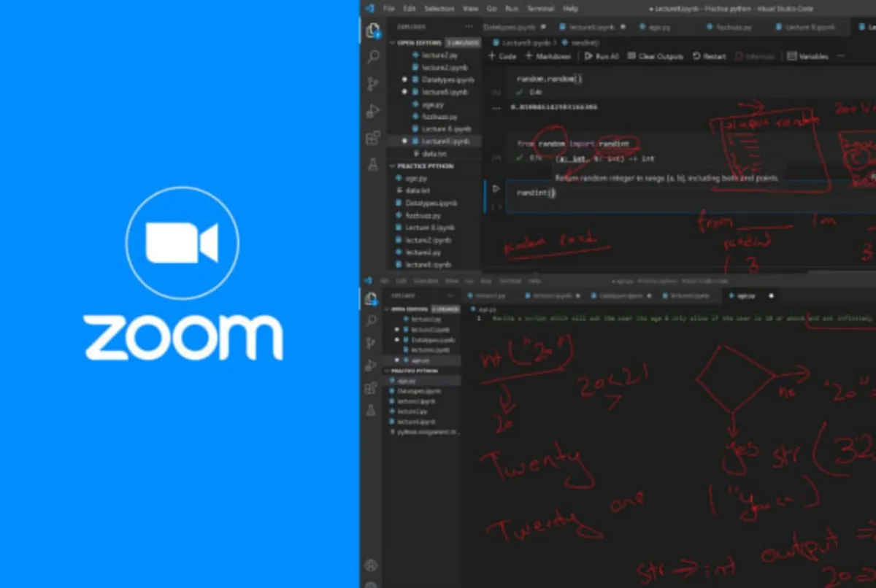Open Source Control in bottom VS Code window

click(371, 342)
